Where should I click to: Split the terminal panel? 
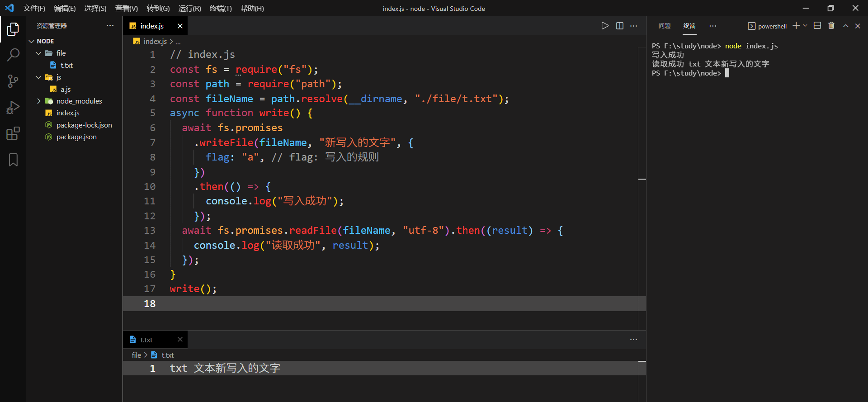(817, 26)
